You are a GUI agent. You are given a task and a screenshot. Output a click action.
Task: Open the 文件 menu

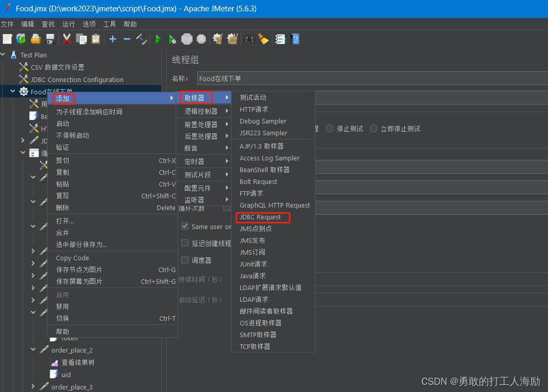(x=7, y=24)
